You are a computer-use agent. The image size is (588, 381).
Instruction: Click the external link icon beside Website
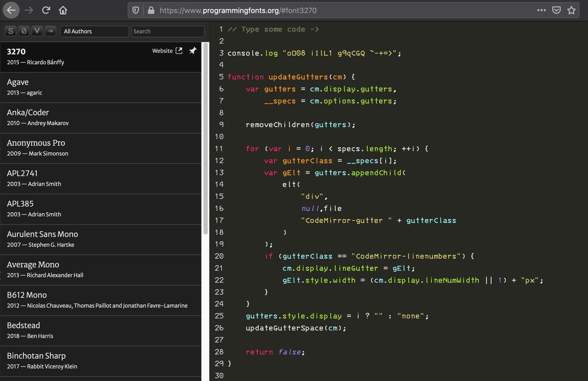pyautogui.click(x=179, y=50)
